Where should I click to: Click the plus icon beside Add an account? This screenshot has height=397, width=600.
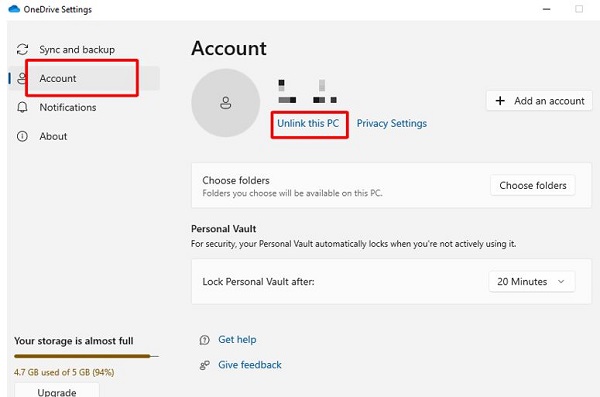pyautogui.click(x=500, y=101)
